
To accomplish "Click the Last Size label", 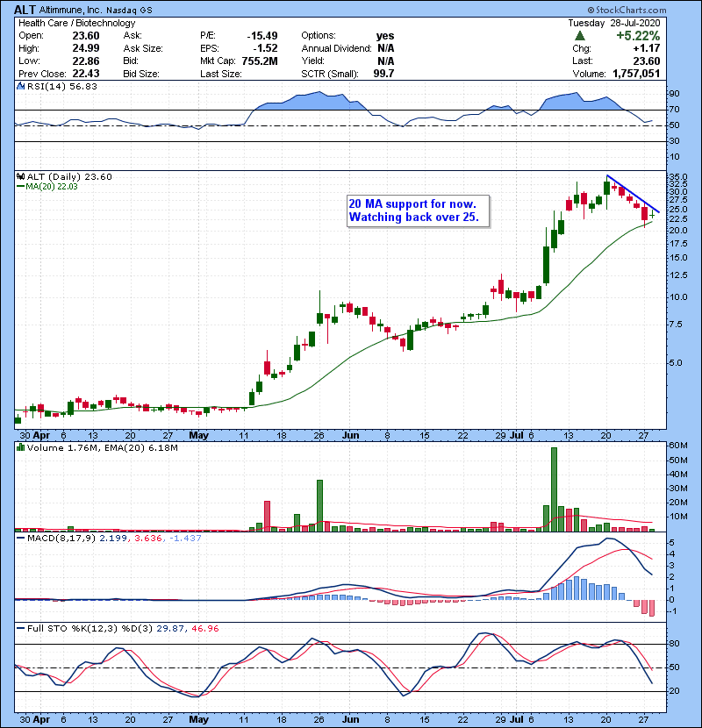I will click(x=220, y=74).
